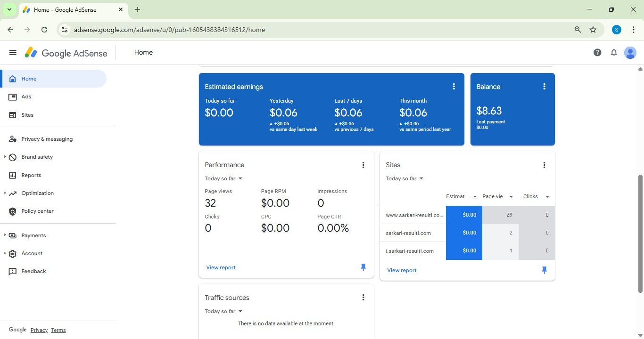The width and height of the screenshot is (644, 339).
Task: Click the Google AdSense logo
Action: point(66,53)
